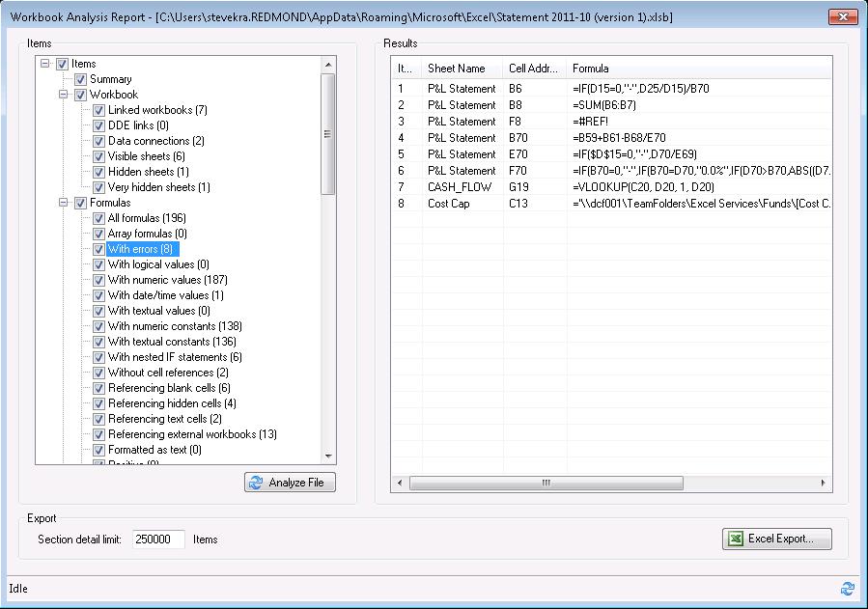Click the Excel Export button
The image size is (868, 609).
click(776, 539)
